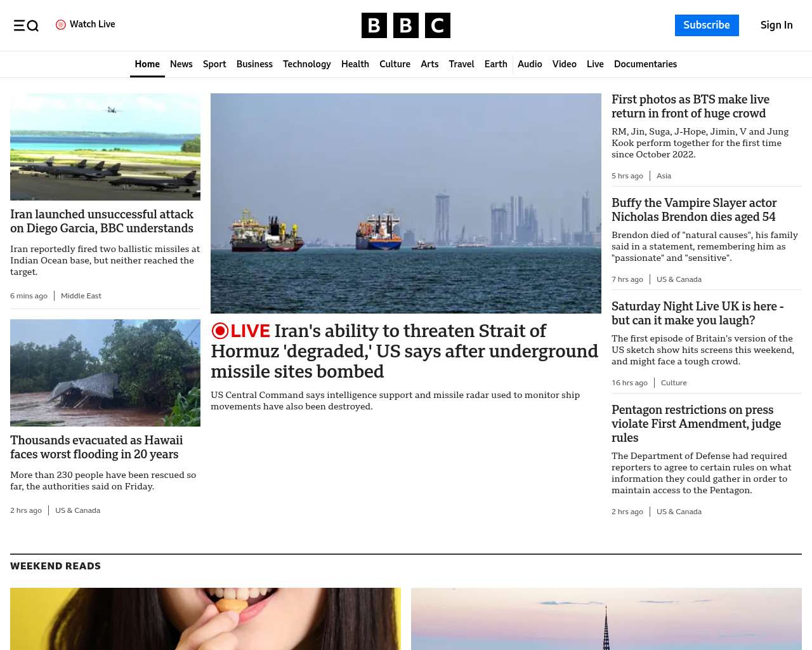812x650 pixels.
Task: Select the Home navigation tab
Action: (147, 64)
